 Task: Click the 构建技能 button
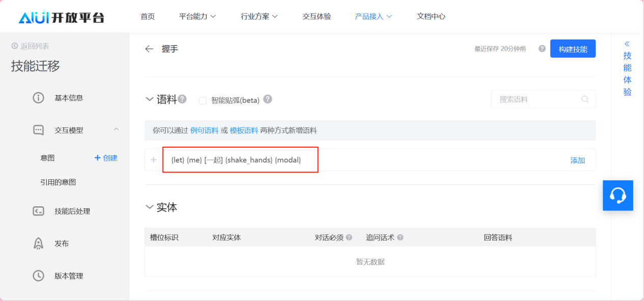tap(573, 49)
